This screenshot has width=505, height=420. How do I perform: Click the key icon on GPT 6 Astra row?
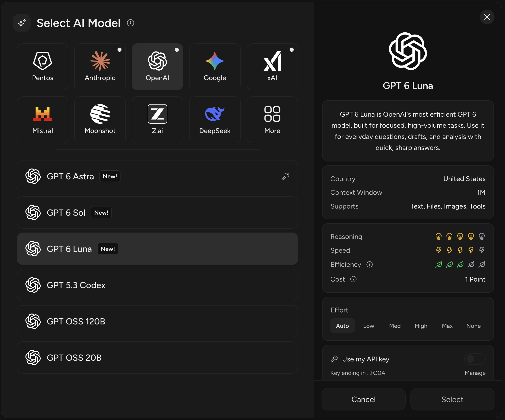pyautogui.click(x=286, y=176)
